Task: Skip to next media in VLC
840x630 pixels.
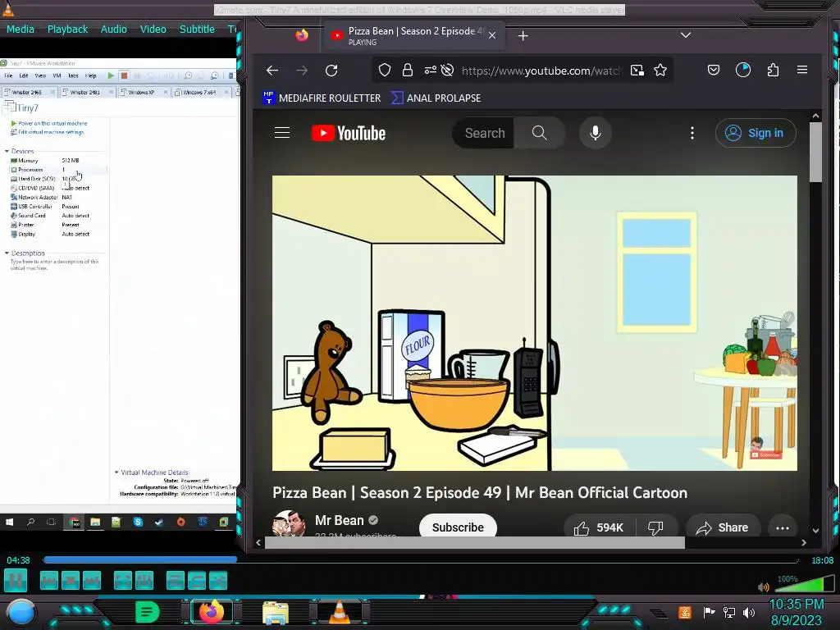Action: [92, 580]
